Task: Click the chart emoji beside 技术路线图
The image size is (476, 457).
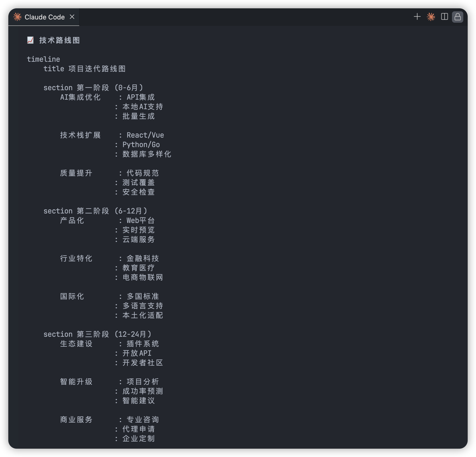Action: point(30,40)
